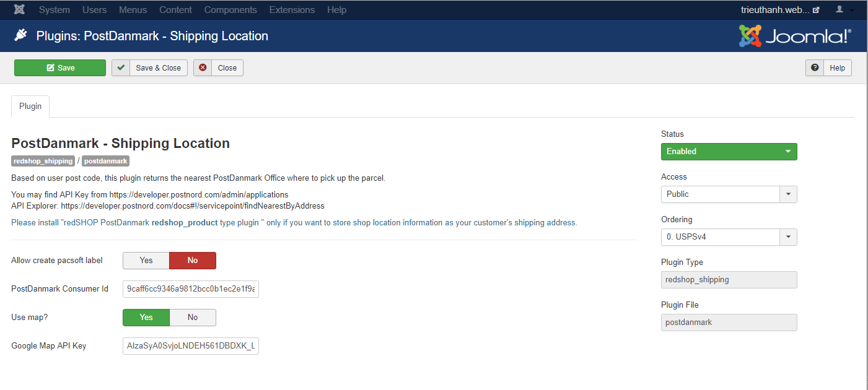Focus the Google Map API Key field
868x390 pixels.
click(x=191, y=346)
